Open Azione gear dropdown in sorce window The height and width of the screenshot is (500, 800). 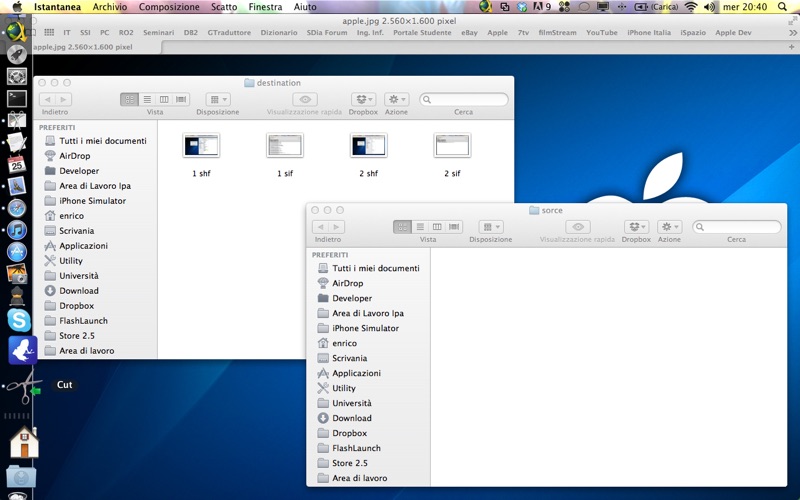(669, 227)
